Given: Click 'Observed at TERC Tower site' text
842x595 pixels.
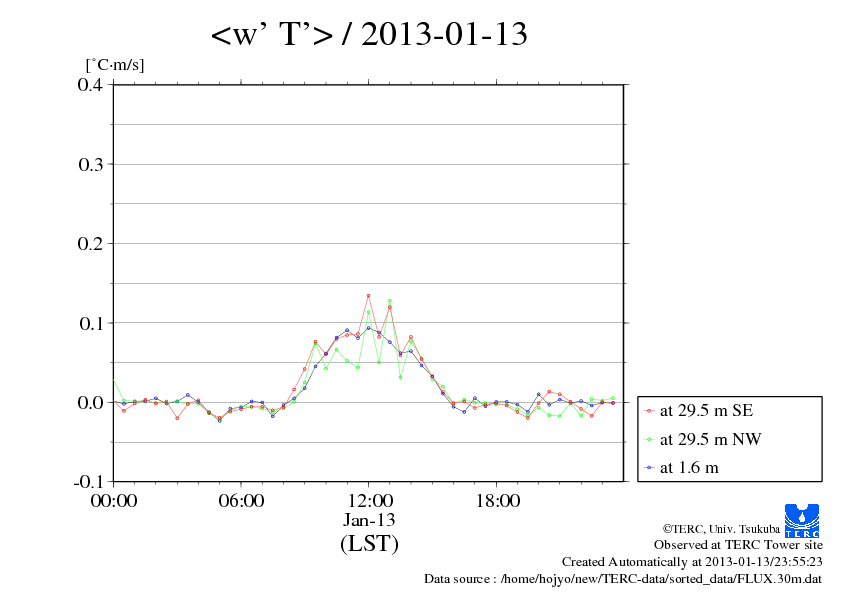Looking at the screenshot, I should [738, 545].
